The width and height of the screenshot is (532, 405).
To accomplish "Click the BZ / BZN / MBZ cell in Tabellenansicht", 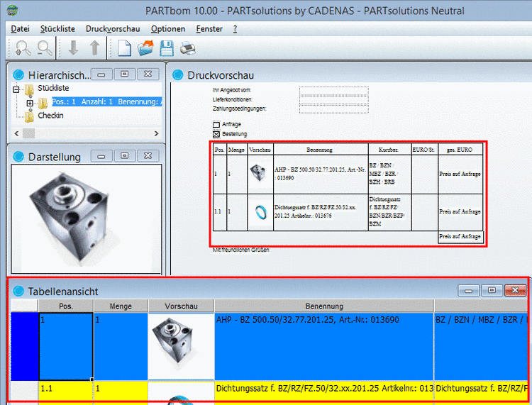I will [481, 346].
